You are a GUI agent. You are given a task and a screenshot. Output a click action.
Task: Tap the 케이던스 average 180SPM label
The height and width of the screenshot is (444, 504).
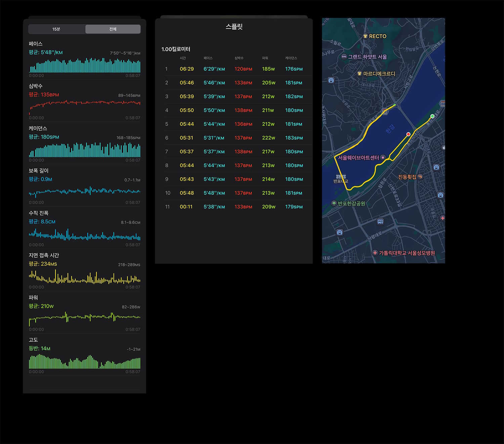[x=44, y=137]
